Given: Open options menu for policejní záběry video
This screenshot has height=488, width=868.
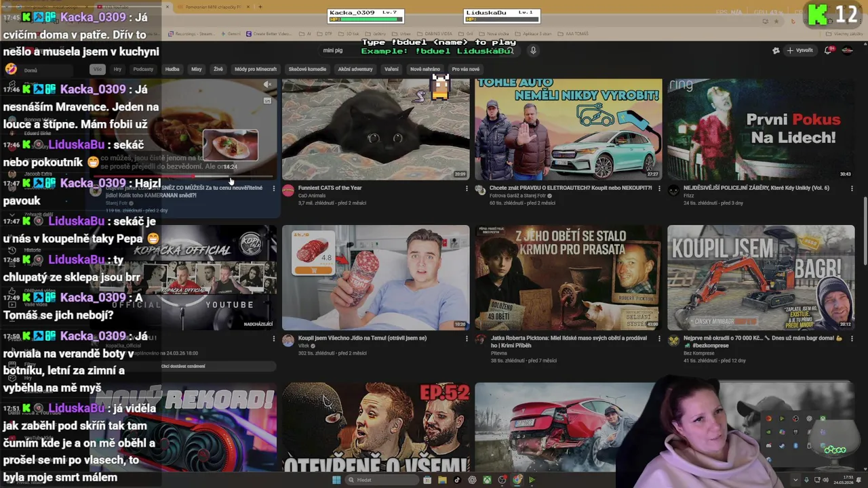Looking at the screenshot, I should pos(852,188).
